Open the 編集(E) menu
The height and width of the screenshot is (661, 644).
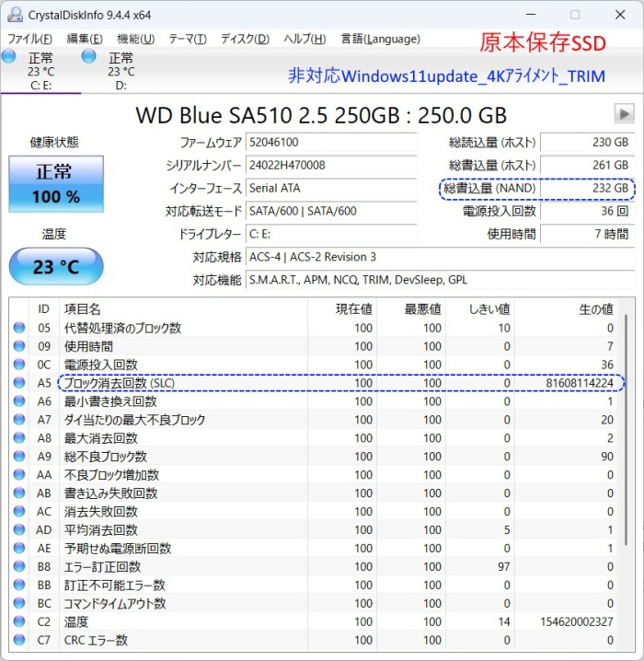click(x=85, y=40)
